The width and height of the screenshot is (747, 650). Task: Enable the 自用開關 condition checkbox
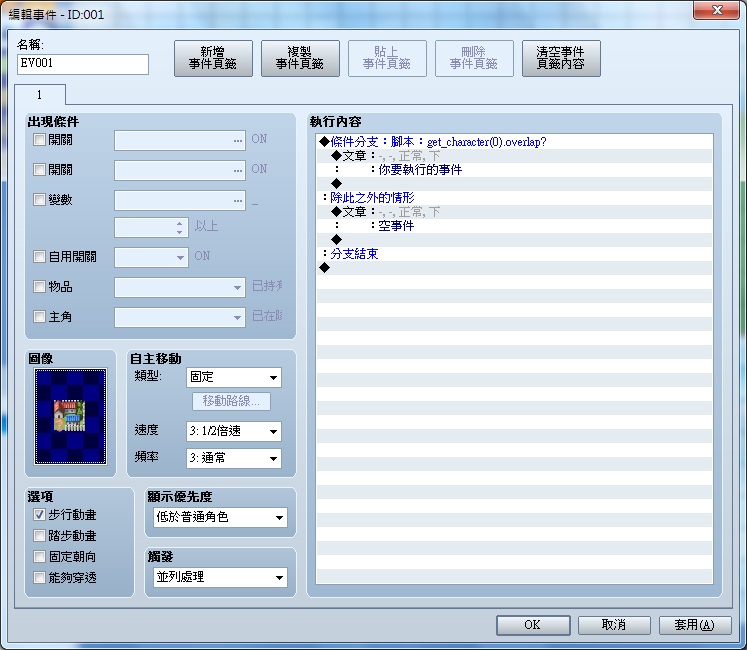[x=39, y=257]
